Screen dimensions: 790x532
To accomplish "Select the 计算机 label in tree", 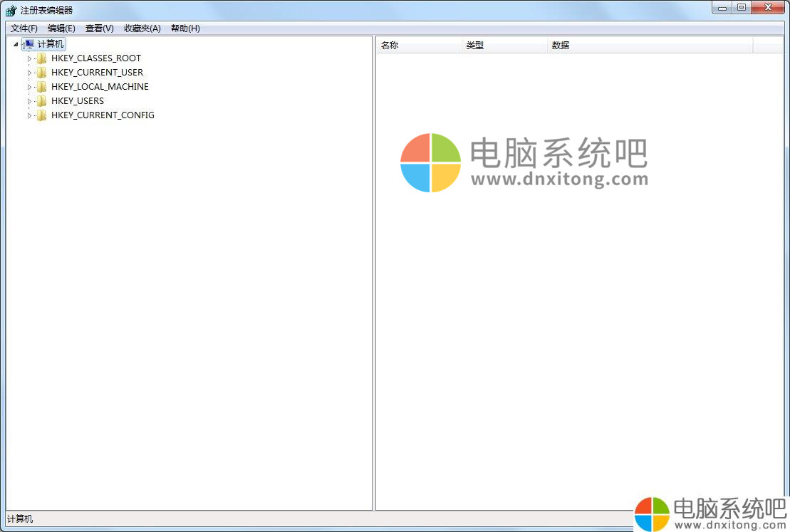I will pyautogui.click(x=51, y=44).
